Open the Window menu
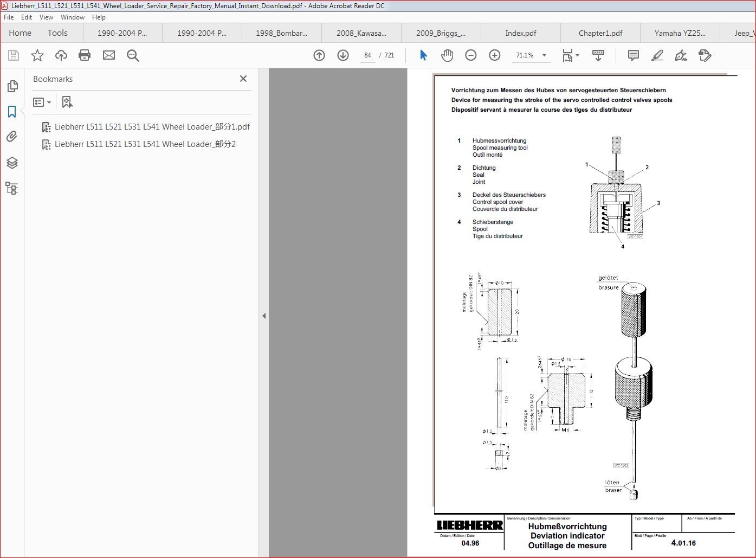The height and width of the screenshot is (558, 756). pyautogui.click(x=73, y=17)
